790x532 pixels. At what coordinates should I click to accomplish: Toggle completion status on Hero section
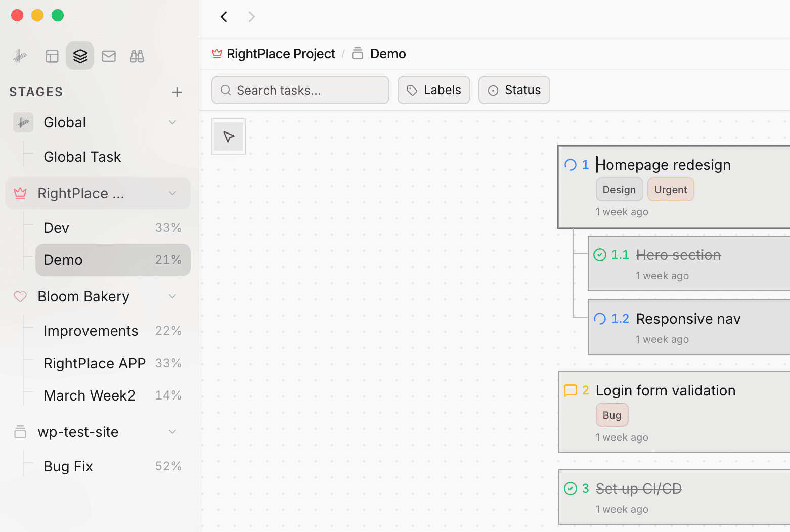point(600,255)
